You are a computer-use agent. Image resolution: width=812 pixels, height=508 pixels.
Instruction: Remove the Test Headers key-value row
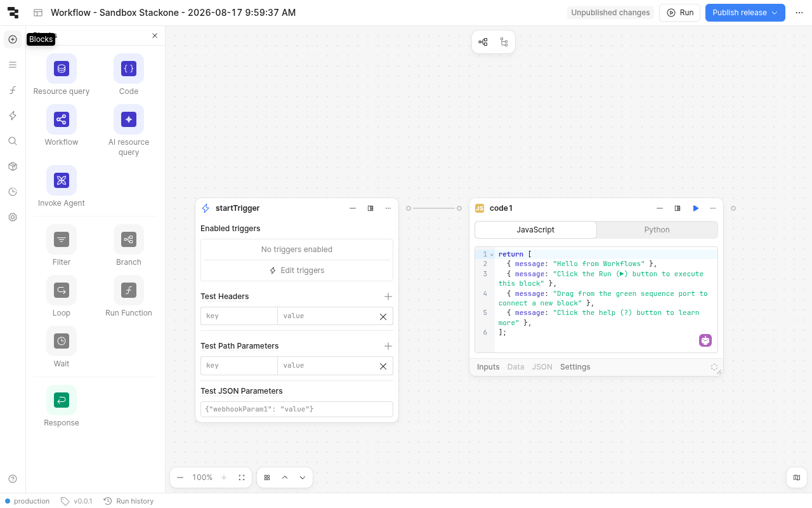pos(383,316)
